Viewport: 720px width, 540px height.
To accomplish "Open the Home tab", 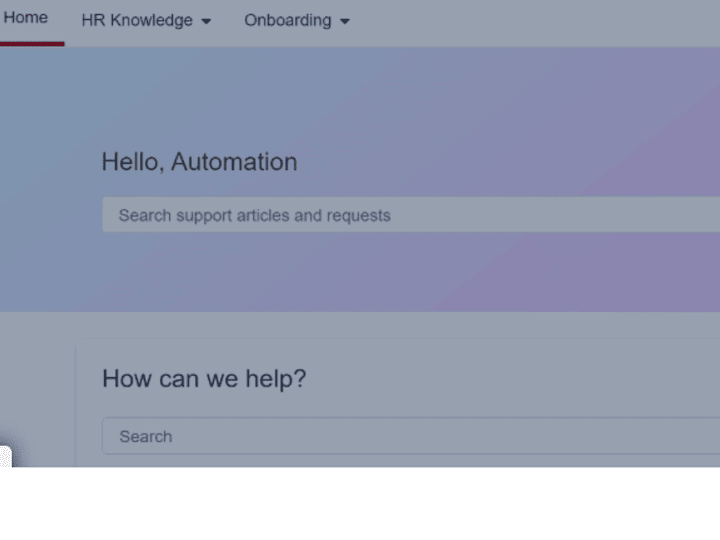I will (26, 18).
